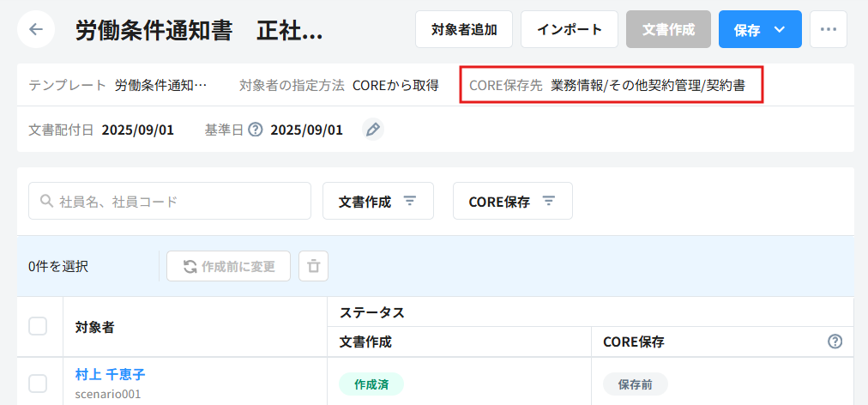The image size is (868, 405).
Task: Check the box for 村上 千恵子
Action: 38,383
